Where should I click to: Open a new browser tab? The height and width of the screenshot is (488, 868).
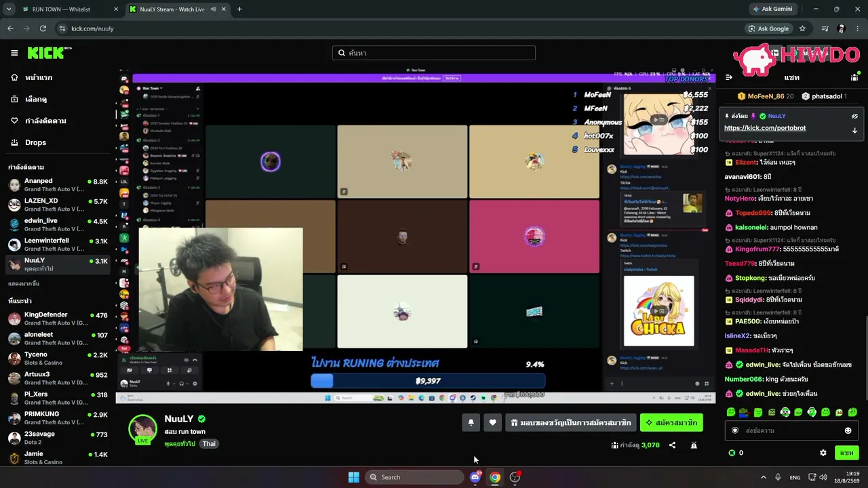click(239, 9)
